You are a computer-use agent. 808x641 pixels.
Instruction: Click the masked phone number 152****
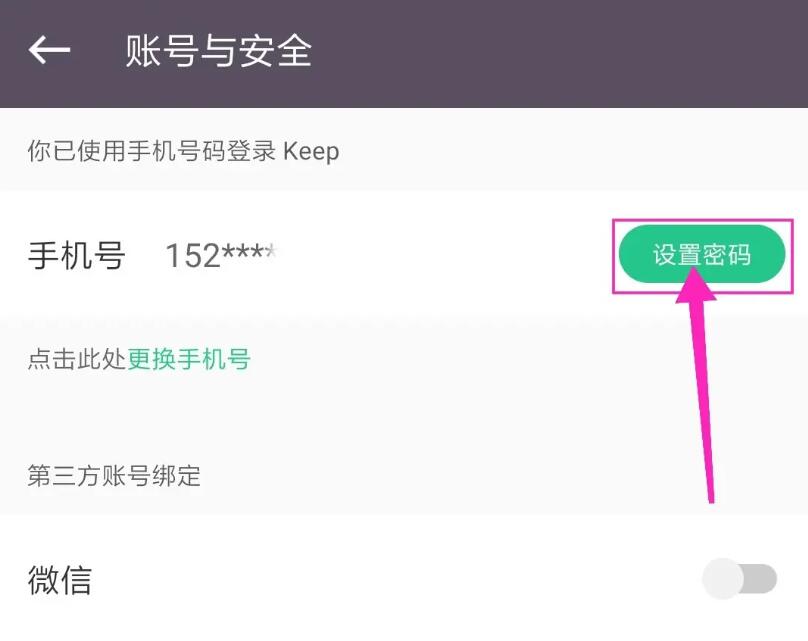[222, 255]
